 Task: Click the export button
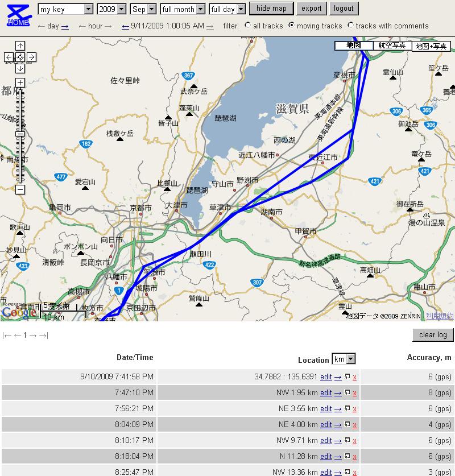(x=312, y=9)
